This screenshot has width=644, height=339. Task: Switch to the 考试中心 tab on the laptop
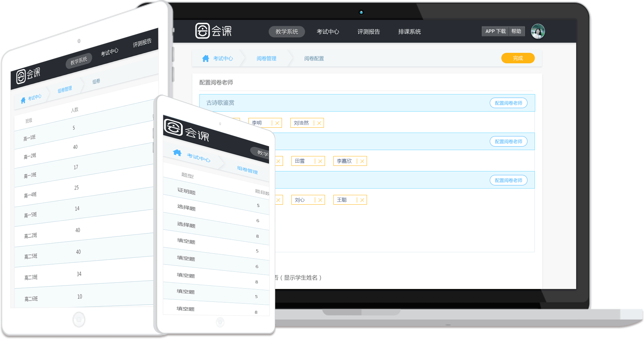pyautogui.click(x=328, y=32)
